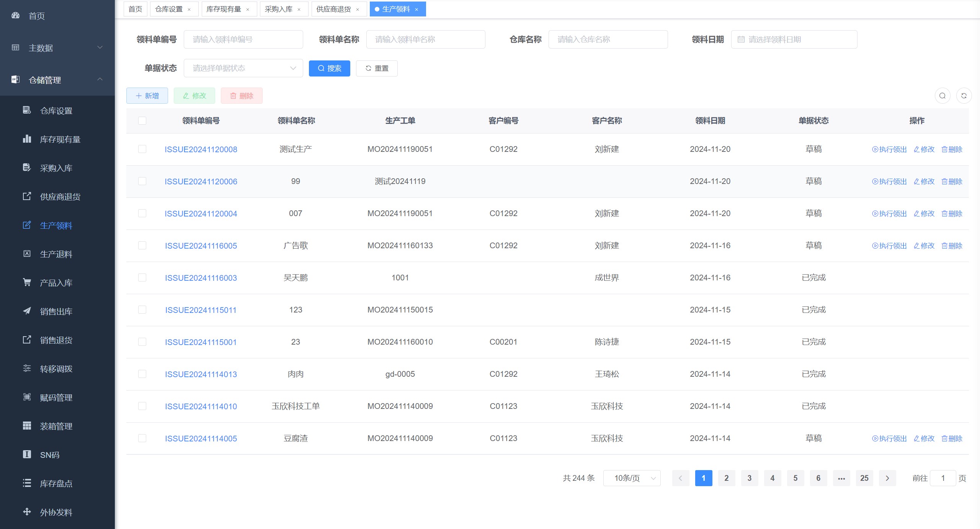The image size is (980, 529).
Task: Click the pagination ellipsis button
Action: pyautogui.click(x=841, y=478)
